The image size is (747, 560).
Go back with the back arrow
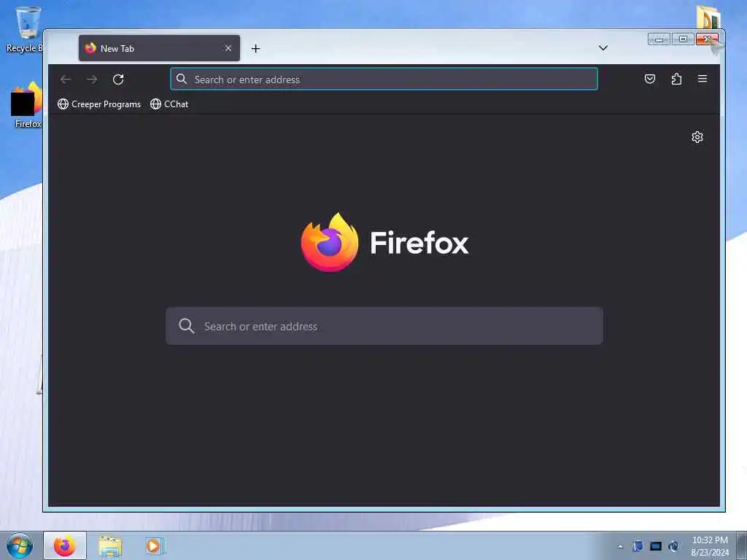[x=66, y=79]
